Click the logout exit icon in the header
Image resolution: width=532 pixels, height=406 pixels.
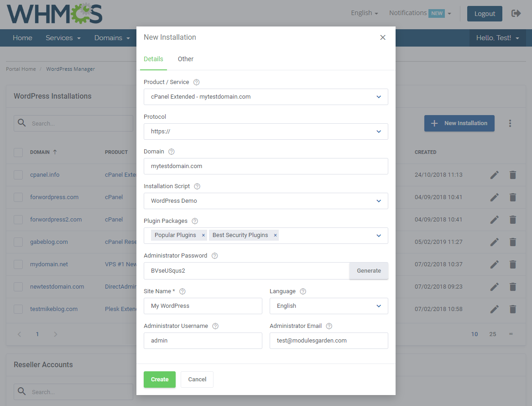516,14
